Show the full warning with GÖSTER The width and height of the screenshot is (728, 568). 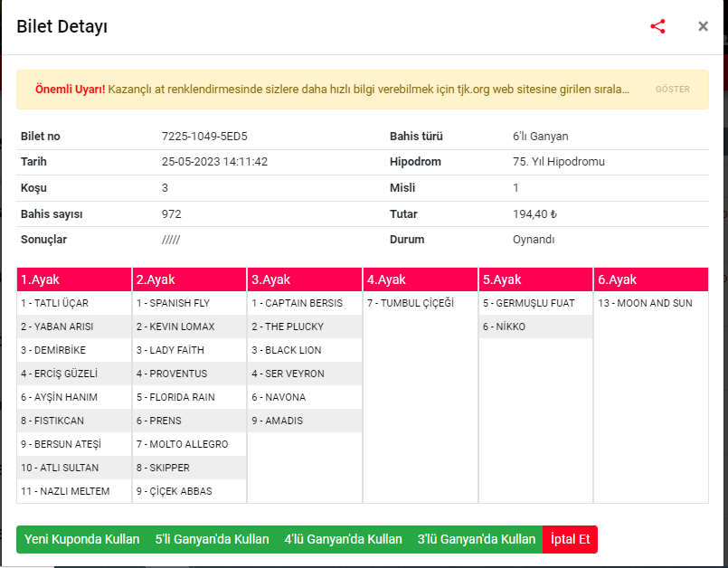pos(672,90)
